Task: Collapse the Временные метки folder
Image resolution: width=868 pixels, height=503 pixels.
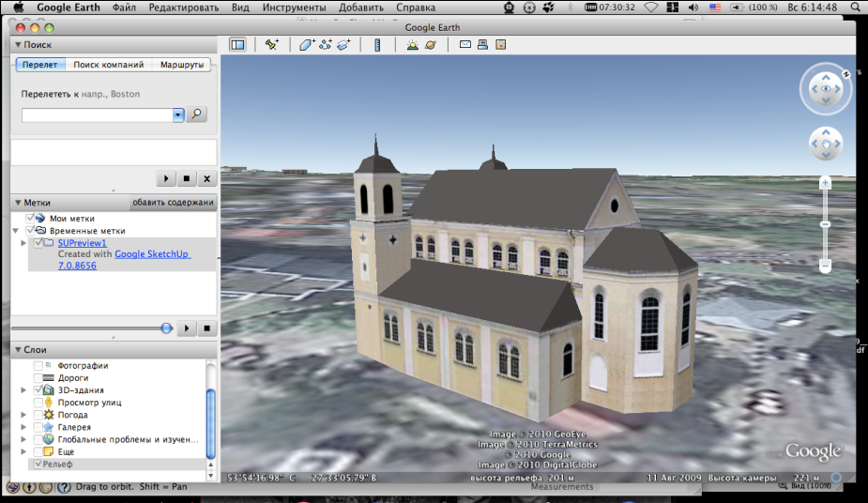Action: click(16, 230)
